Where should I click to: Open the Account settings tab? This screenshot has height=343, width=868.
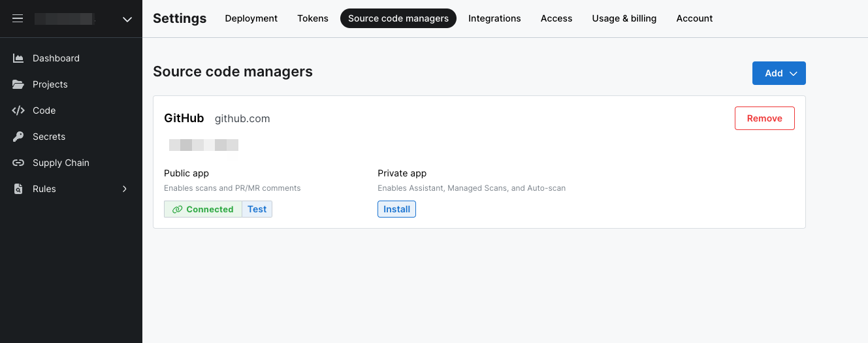click(694, 18)
